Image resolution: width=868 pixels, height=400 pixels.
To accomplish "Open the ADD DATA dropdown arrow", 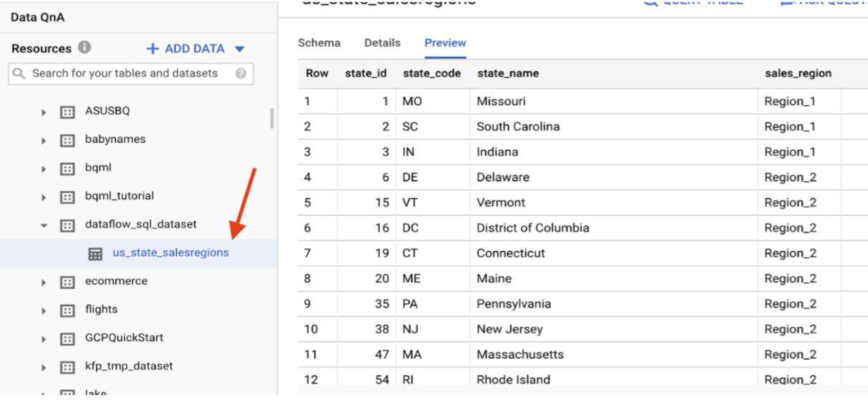I will [240, 49].
